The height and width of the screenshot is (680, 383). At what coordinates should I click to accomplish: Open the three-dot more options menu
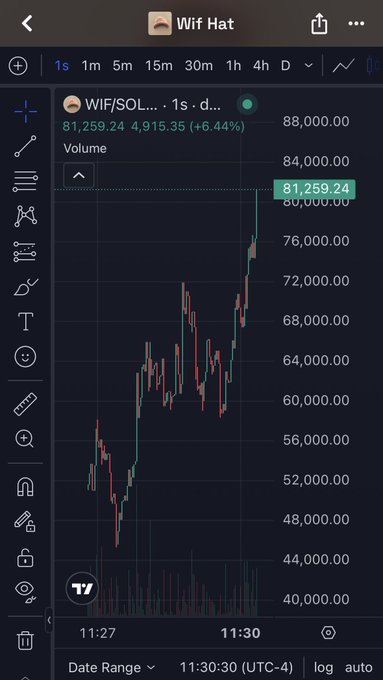pyautogui.click(x=356, y=23)
